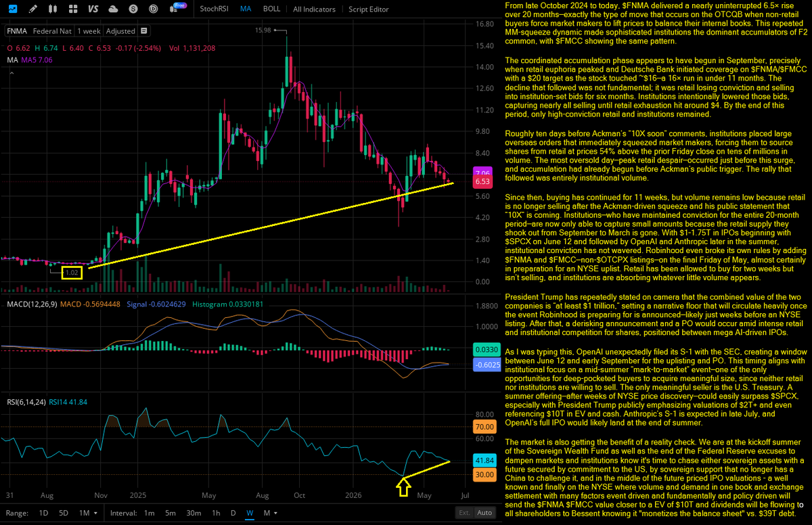Click the 15.98 high price marker
Screen dimensions: 812x525
(263, 30)
